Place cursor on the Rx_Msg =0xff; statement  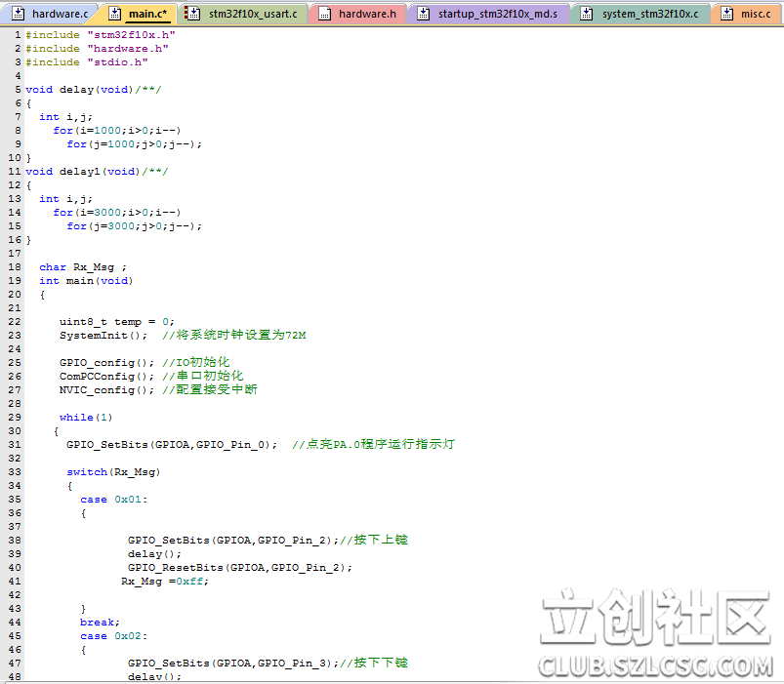coord(165,582)
